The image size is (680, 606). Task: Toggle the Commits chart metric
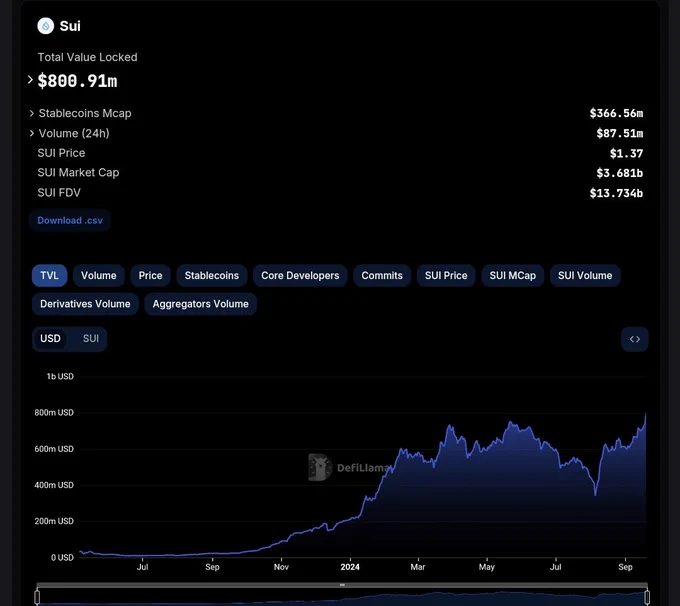(x=382, y=275)
